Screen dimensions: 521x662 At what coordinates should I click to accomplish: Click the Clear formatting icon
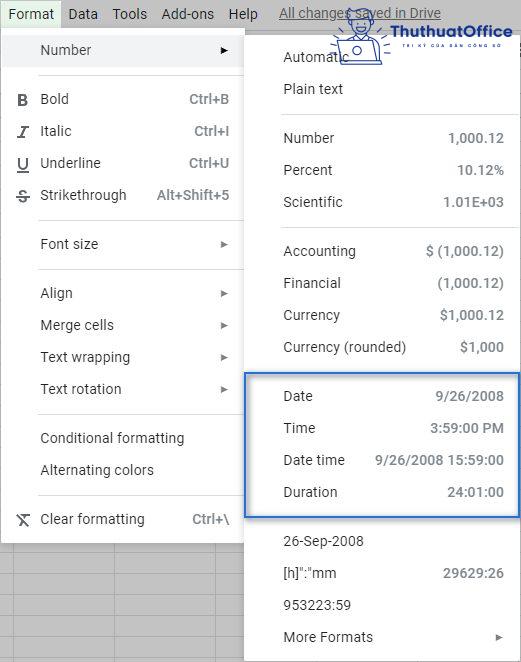pyautogui.click(x=23, y=520)
